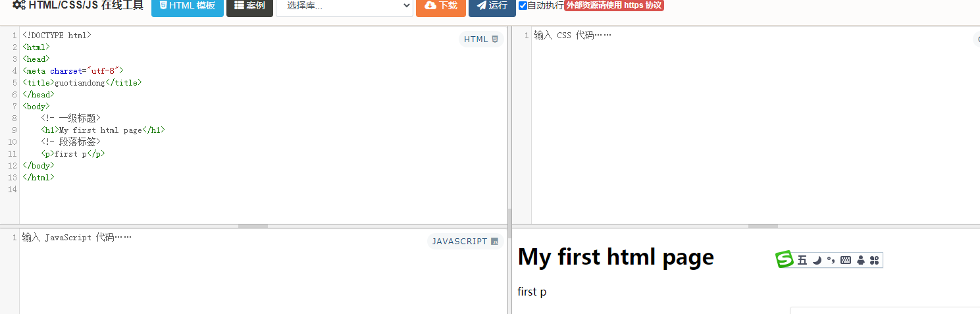Click the Sogou input method logo

(785, 260)
